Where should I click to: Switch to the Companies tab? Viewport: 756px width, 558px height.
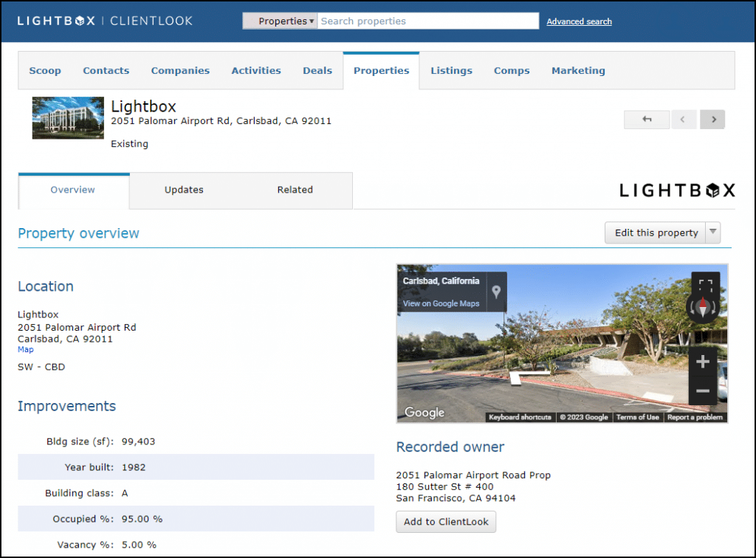coord(180,70)
